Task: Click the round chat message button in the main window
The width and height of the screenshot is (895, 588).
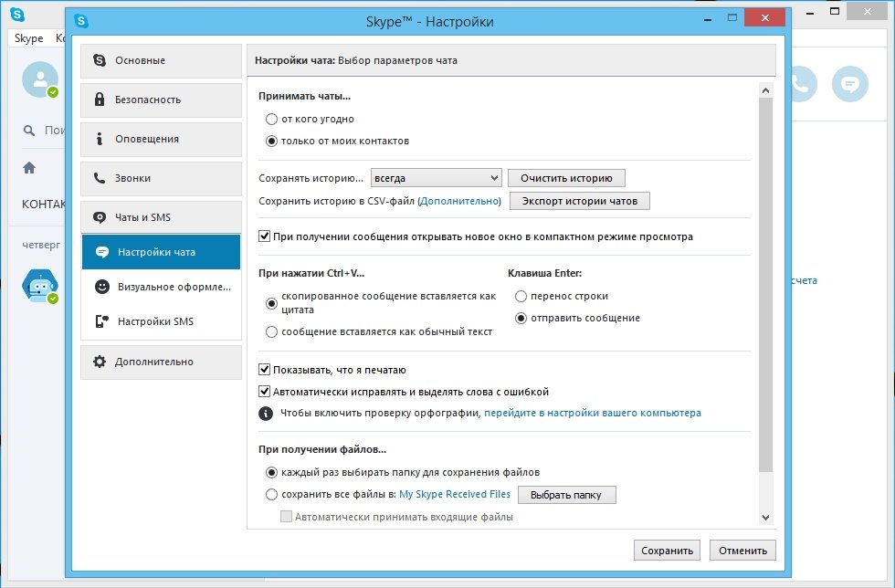Action: pyautogui.click(x=850, y=84)
